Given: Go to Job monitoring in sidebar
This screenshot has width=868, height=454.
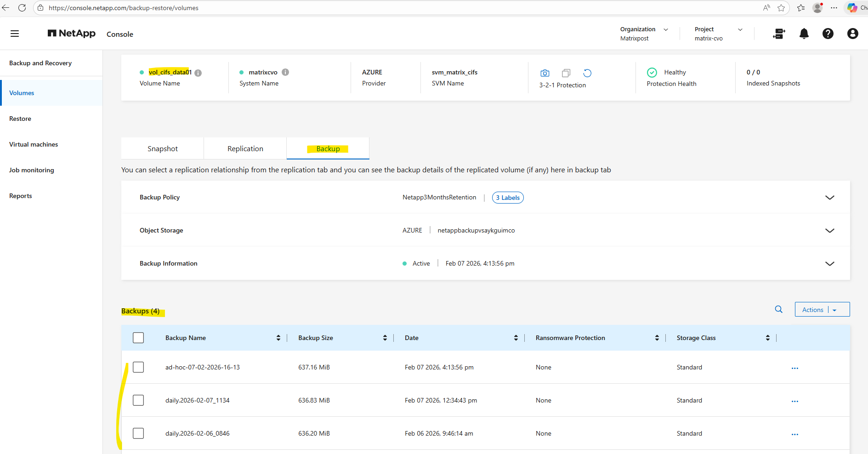Looking at the screenshot, I should pos(32,170).
